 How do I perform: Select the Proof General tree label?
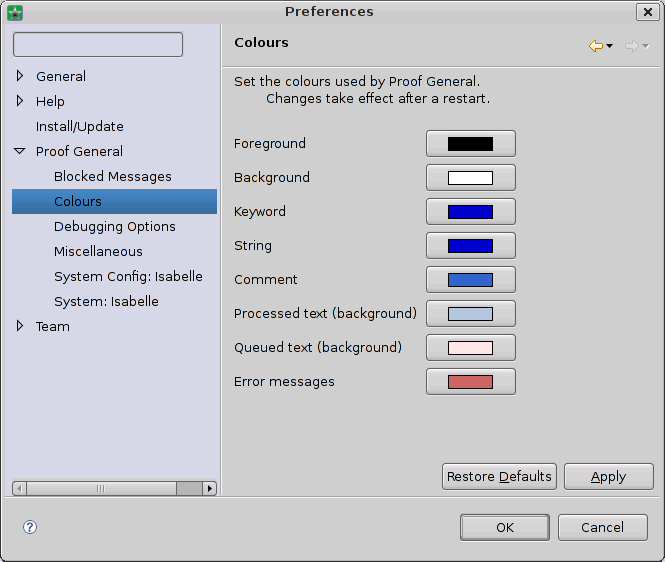tap(79, 151)
